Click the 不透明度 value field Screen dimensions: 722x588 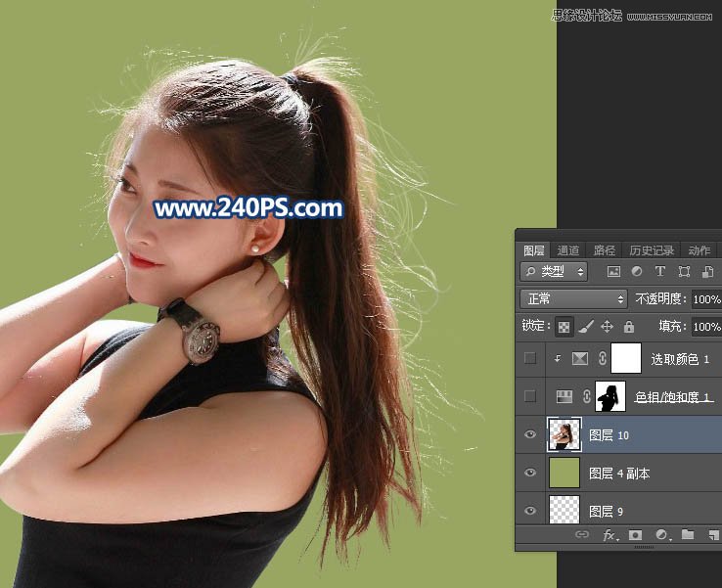[x=706, y=299]
